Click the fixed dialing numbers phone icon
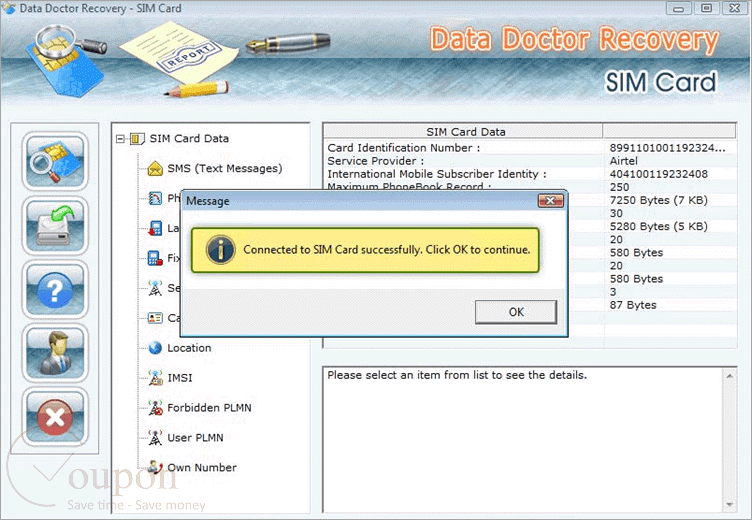The image size is (752, 520). [155, 258]
